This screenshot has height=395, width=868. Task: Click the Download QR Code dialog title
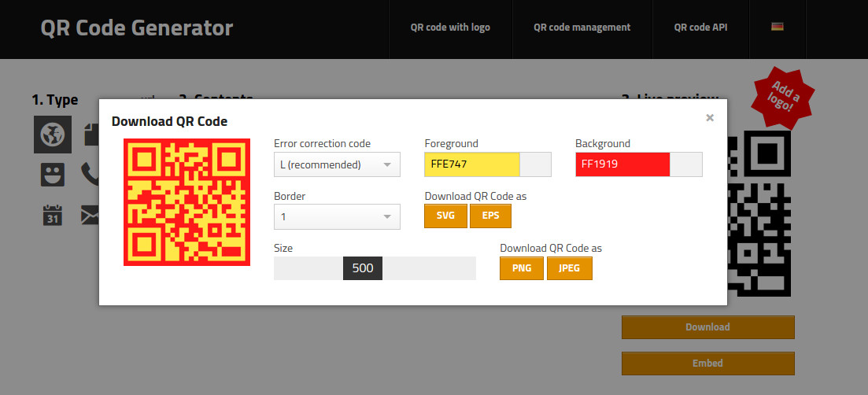pyautogui.click(x=169, y=121)
